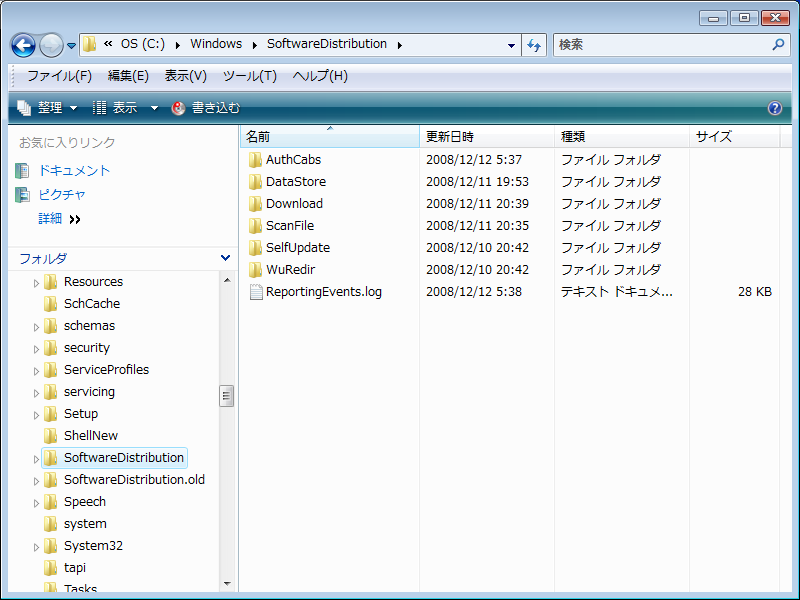This screenshot has height=600, width=800.
Task: Click the ピクチャ link icon
Action: [22, 194]
